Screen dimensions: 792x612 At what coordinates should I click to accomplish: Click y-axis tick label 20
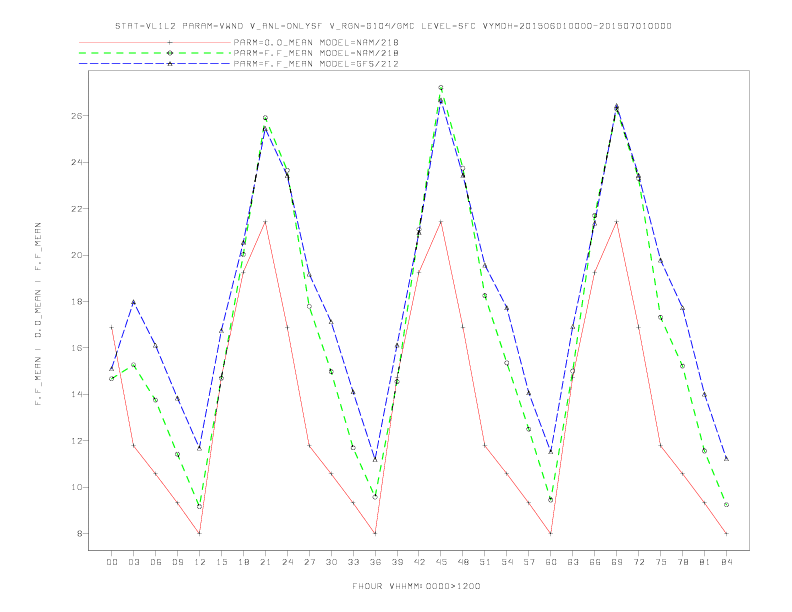point(76,255)
